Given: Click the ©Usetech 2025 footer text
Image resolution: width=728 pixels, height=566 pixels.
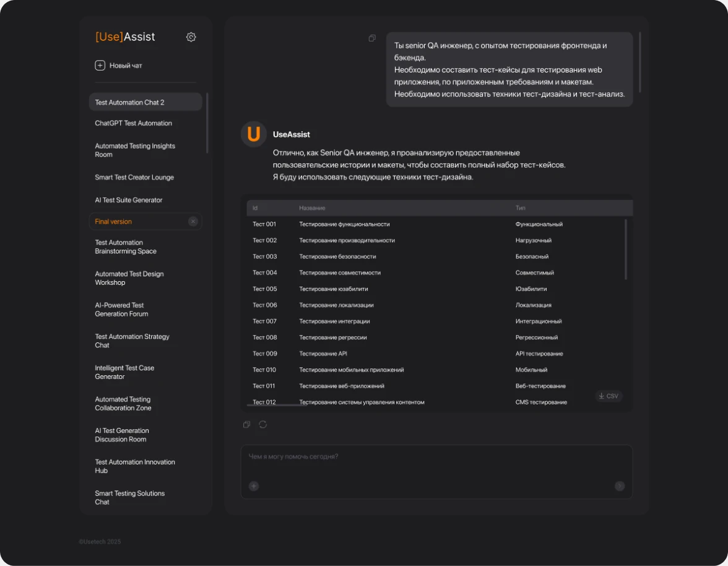Looking at the screenshot, I should [x=100, y=542].
